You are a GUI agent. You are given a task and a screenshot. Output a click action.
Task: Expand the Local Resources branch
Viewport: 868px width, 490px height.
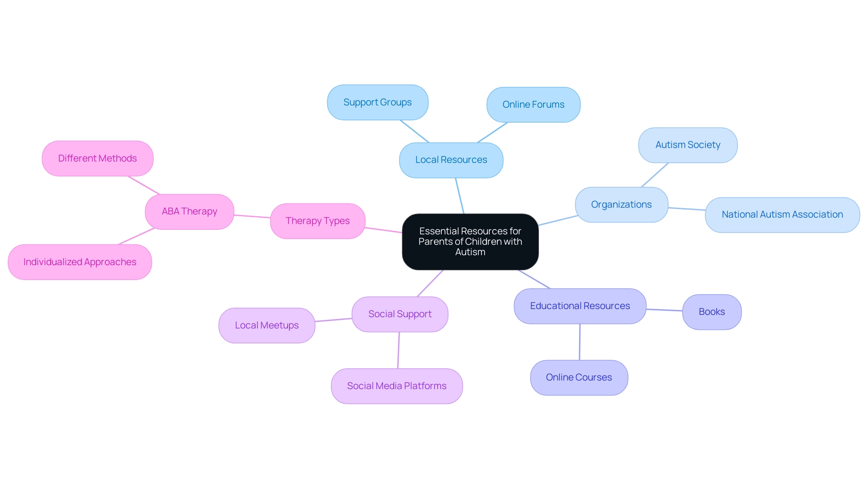pos(451,160)
